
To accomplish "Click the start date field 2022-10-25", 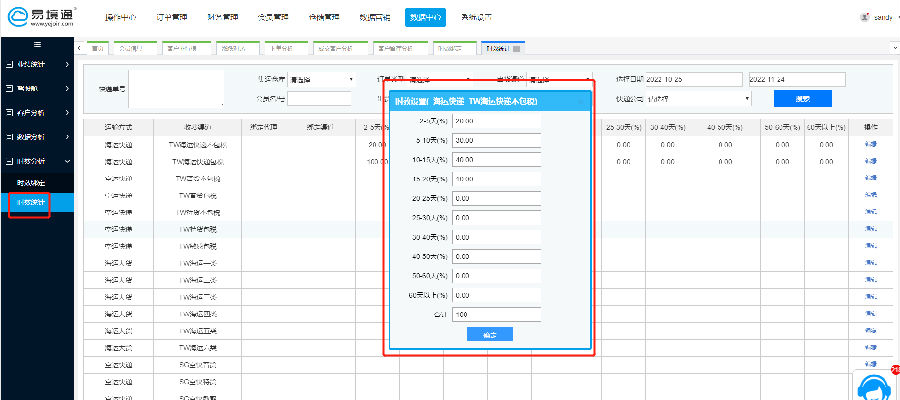I will (694, 79).
